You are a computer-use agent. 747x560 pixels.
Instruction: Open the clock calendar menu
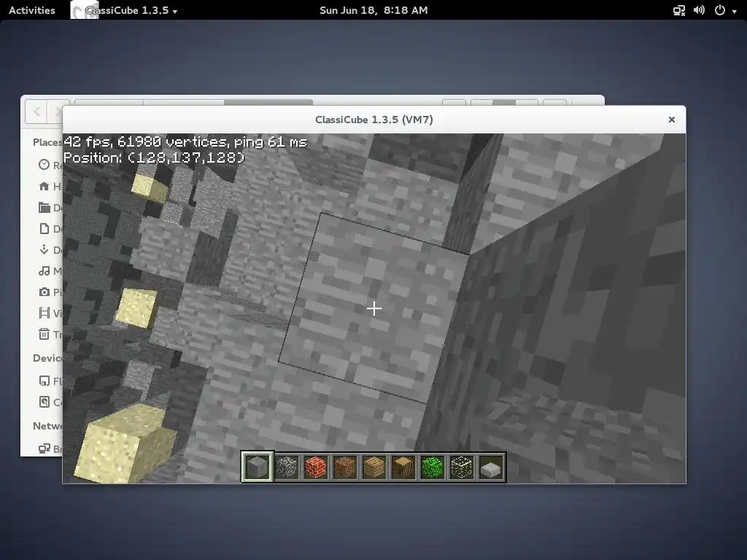pyautogui.click(x=373, y=10)
